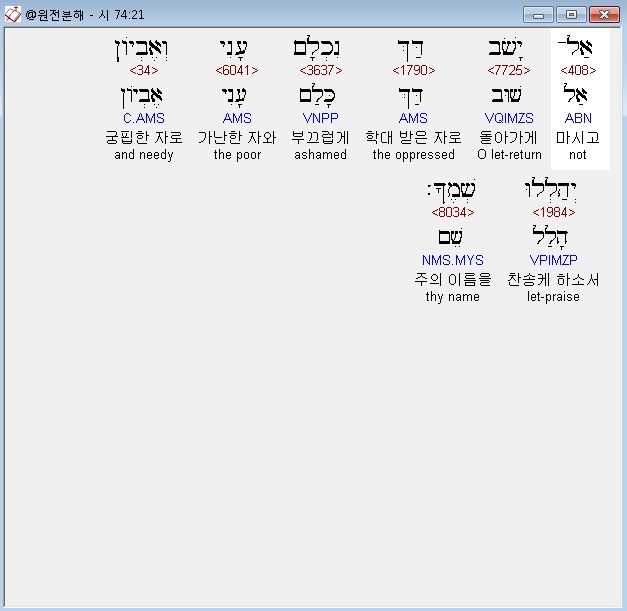This screenshot has height=611, width=627.
Task: Click the English gloss 'thy name'
Action: (x=453, y=297)
